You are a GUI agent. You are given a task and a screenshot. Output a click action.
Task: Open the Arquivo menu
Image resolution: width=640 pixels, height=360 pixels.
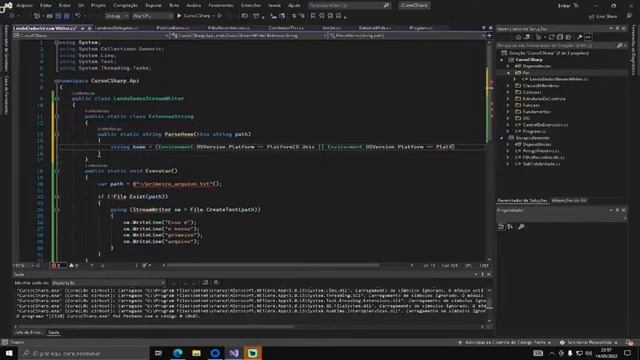tap(24, 5)
